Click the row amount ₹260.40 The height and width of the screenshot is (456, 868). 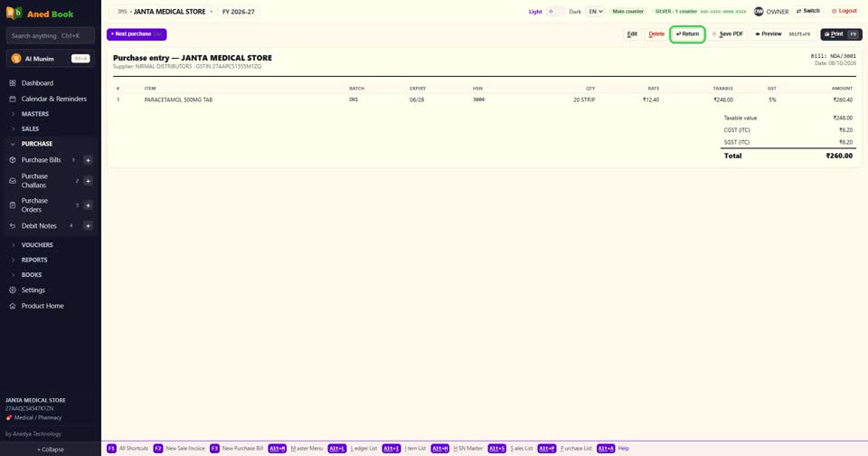coord(843,100)
